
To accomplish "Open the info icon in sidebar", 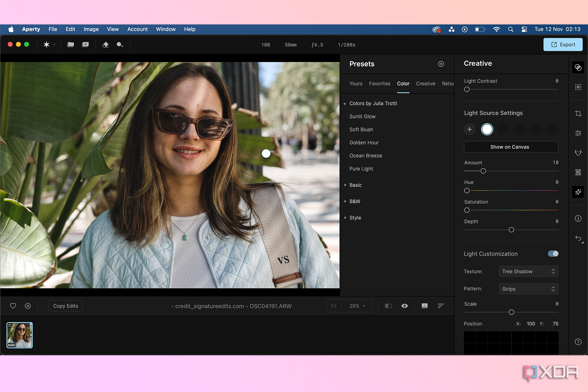I will tap(578, 218).
